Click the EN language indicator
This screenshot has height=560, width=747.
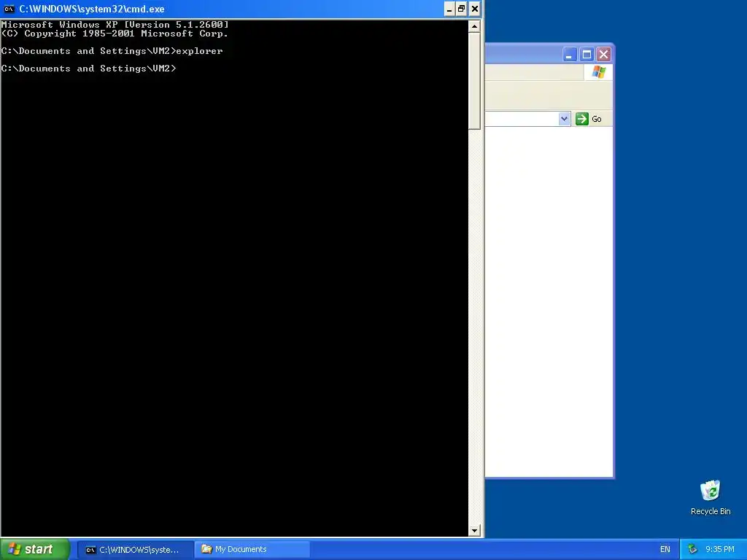tap(665, 550)
